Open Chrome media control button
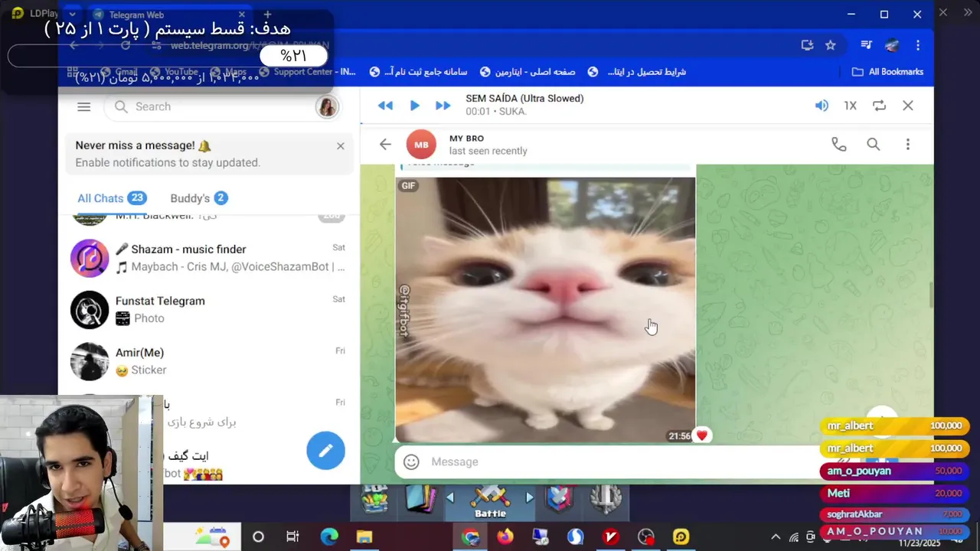This screenshot has height=551, width=980. click(x=866, y=45)
